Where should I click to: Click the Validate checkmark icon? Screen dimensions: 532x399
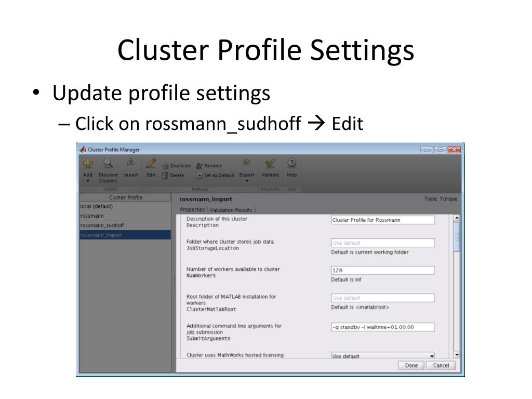point(270,163)
